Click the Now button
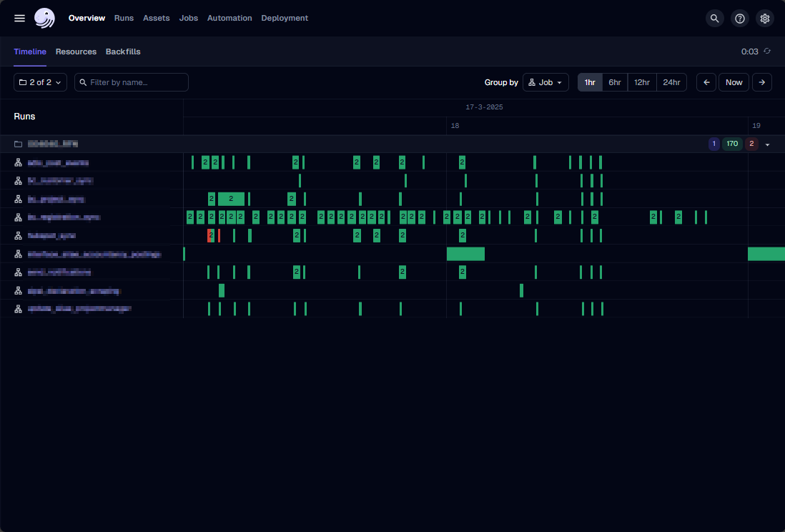785x532 pixels. (734, 82)
